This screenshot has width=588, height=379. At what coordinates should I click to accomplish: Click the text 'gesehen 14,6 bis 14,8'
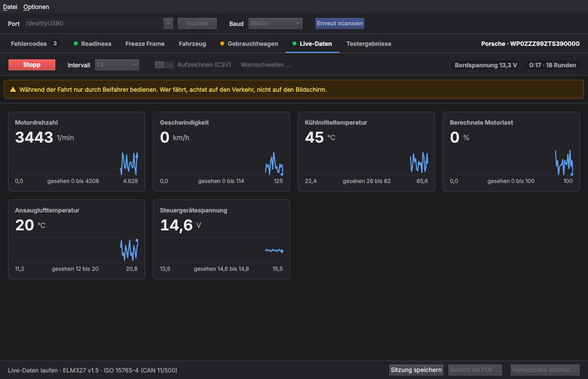(x=221, y=269)
